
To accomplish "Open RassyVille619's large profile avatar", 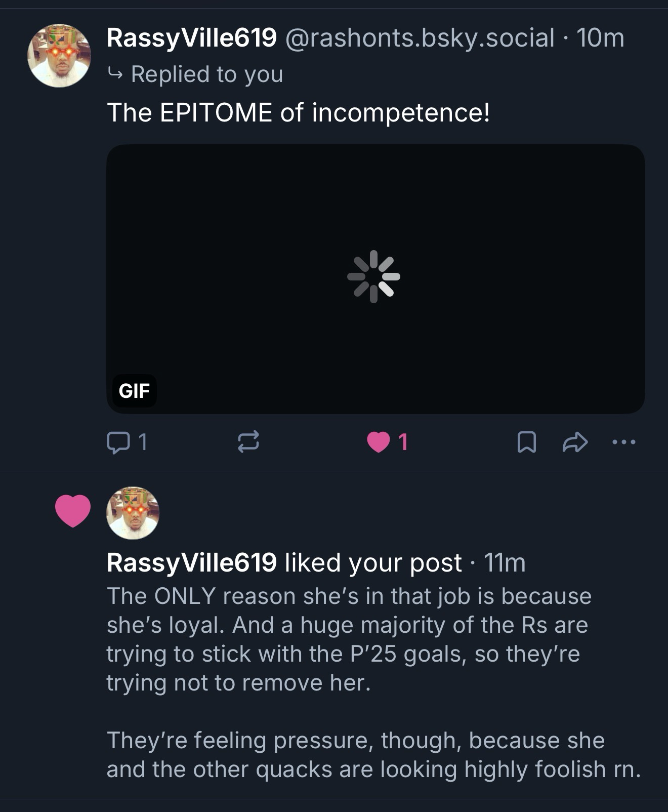I will pyautogui.click(x=59, y=56).
